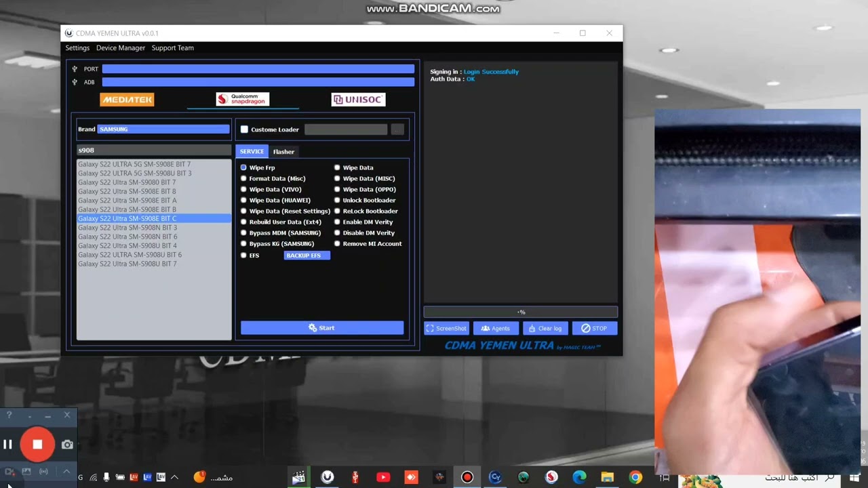Switch to the SERVICE tab
The image size is (868, 488).
click(252, 151)
